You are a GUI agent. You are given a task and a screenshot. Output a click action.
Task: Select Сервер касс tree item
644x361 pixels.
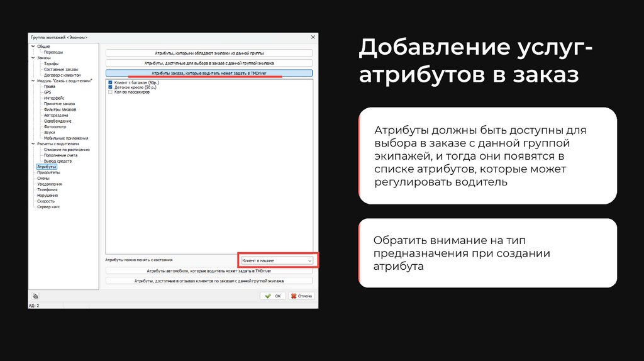pyautogui.click(x=48, y=208)
